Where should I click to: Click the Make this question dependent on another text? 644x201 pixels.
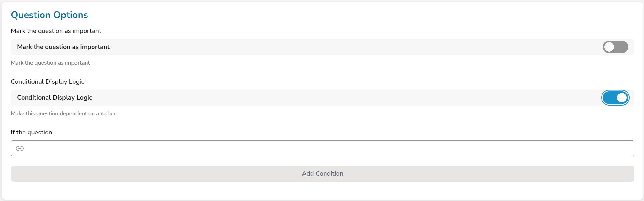[x=63, y=113]
